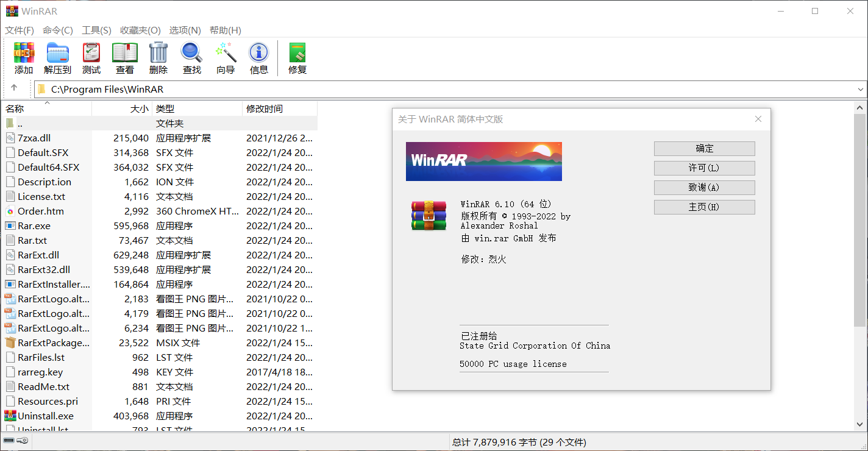Click the file icon of rarreg.key
Viewport: 868px width, 451px height.
pos(10,372)
